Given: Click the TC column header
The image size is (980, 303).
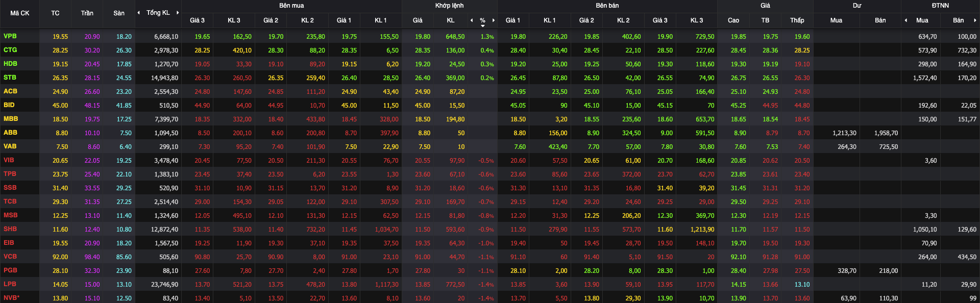Looking at the screenshot, I should [x=55, y=13].
